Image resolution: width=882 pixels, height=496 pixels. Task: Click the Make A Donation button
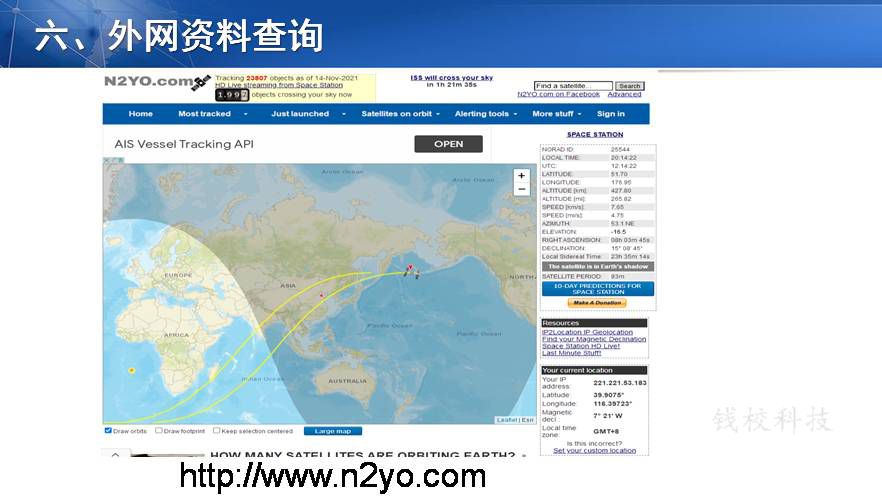597,303
